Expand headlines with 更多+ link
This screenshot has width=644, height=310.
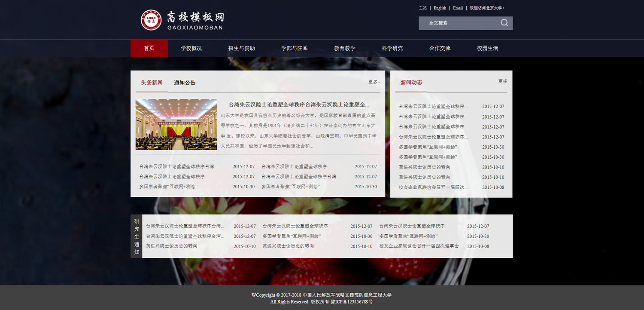pos(374,82)
